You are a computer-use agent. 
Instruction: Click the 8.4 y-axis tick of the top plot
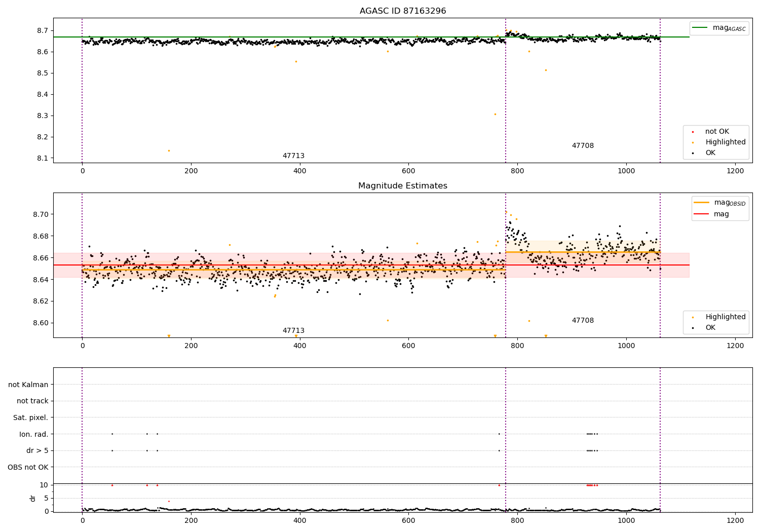point(43,95)
